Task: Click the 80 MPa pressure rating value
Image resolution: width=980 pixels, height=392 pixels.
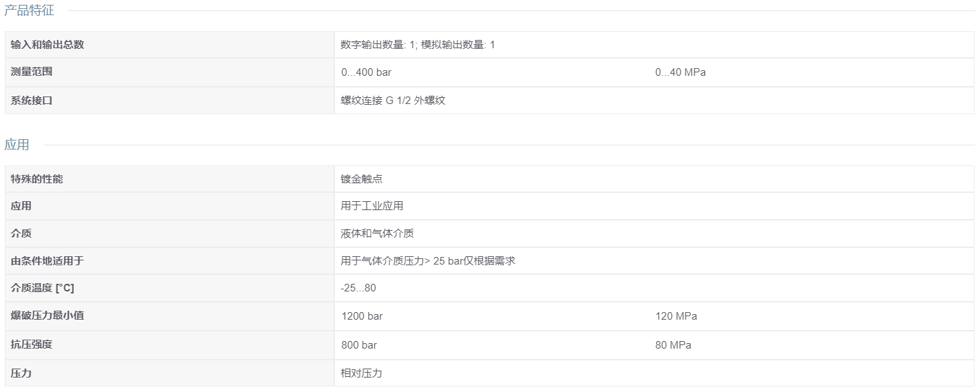Action: pyautogui.click(x=673, y=345)
